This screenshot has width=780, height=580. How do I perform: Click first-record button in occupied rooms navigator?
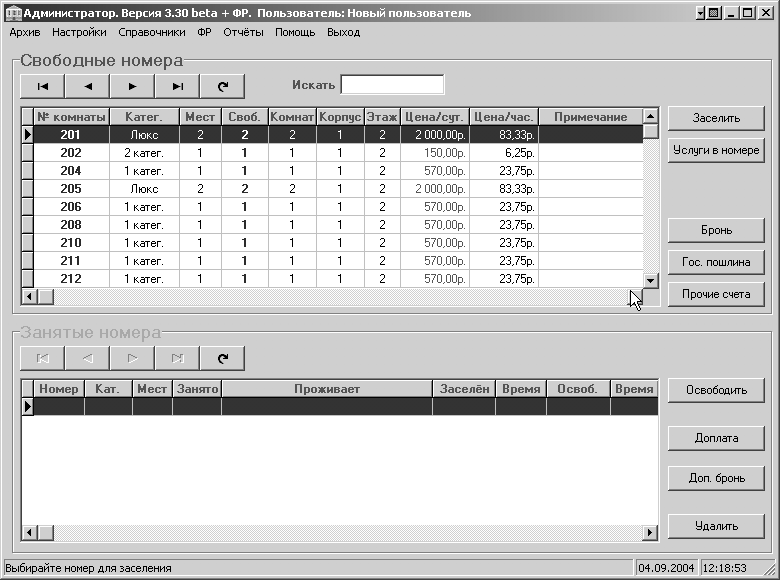tap(42, 358)
